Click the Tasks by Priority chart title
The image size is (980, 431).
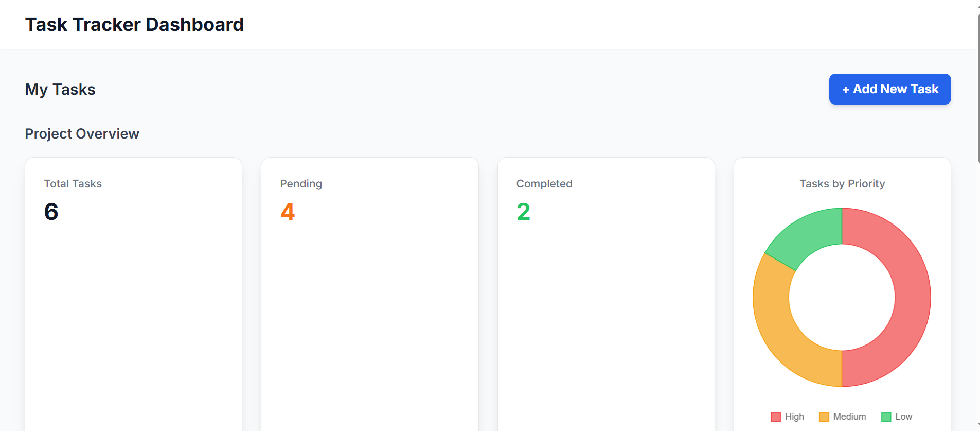[x=842, y=184]
